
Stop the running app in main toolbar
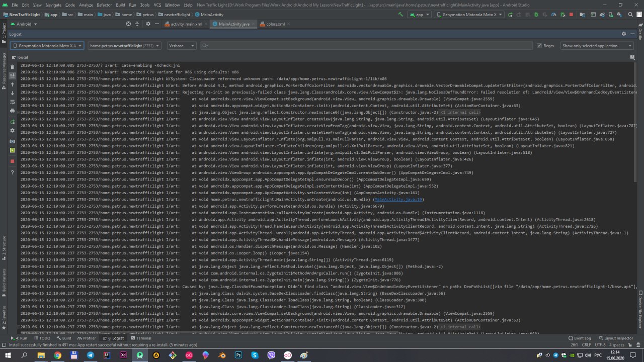(x=571, y=15)
